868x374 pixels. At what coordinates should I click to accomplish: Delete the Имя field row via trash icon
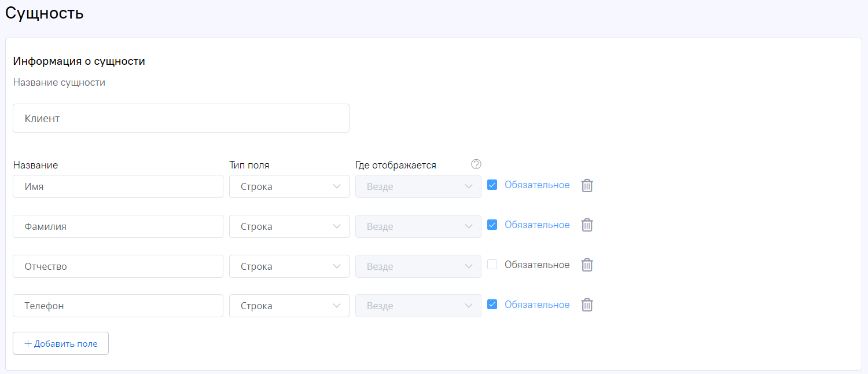pos(587,186)
